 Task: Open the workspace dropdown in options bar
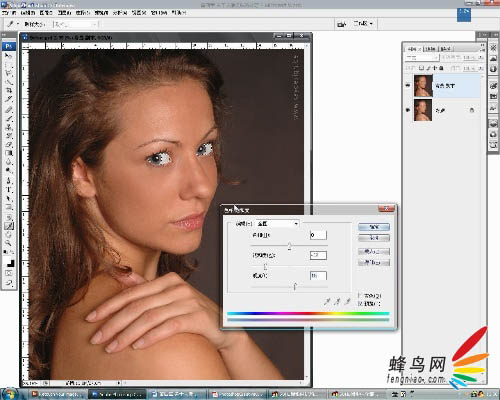click(x=363, y=24)
